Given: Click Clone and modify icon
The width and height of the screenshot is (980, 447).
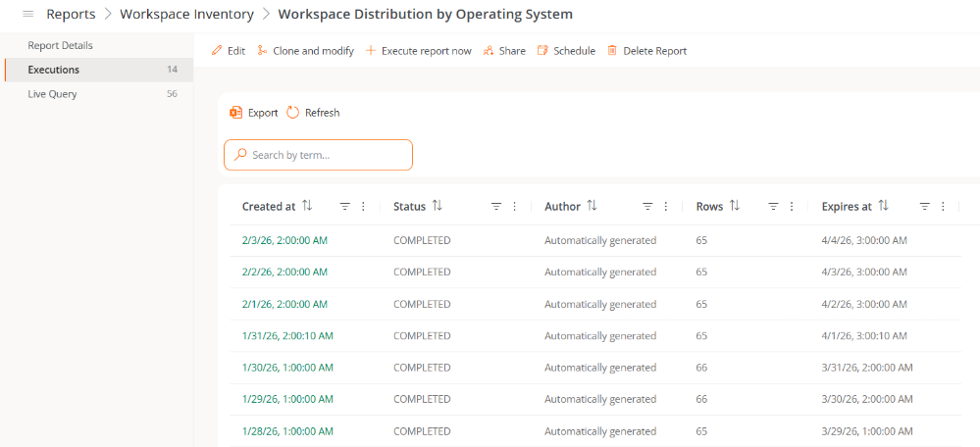Looking at the screenshot, I should point(262,51).
